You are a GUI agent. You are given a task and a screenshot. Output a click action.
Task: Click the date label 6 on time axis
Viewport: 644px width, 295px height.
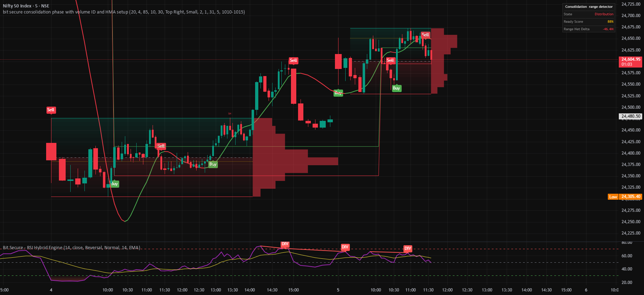[x=586, y=290]
